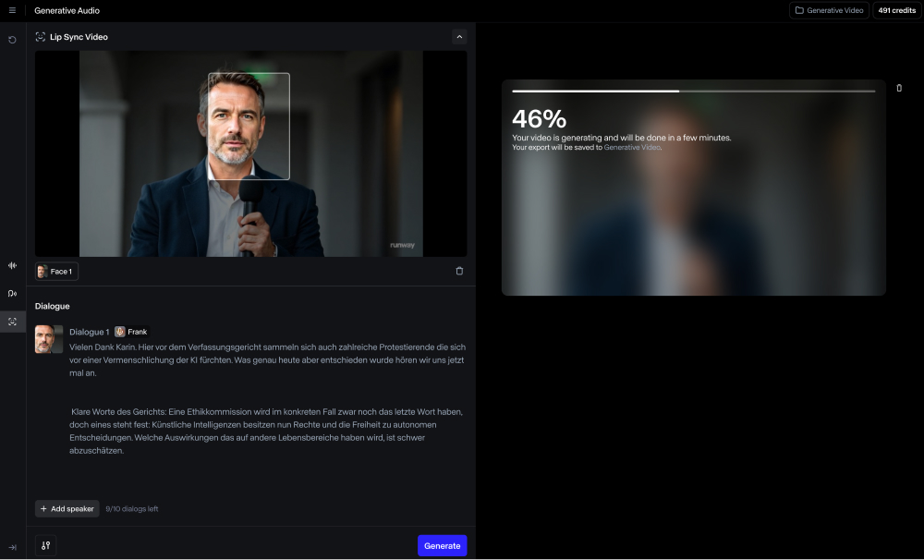Select the audio waveform tool in sidebar
This screenshot has height=560, width=924.
12,265
